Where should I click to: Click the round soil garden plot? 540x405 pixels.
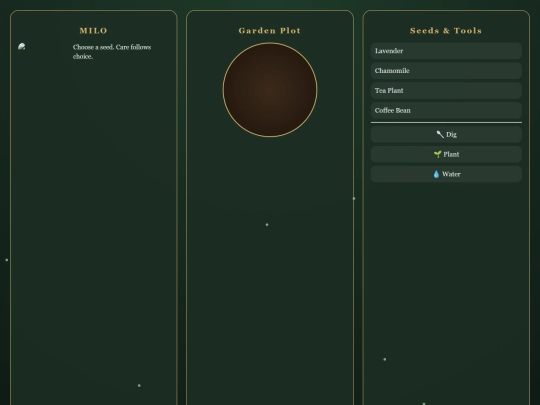[270, 90]
